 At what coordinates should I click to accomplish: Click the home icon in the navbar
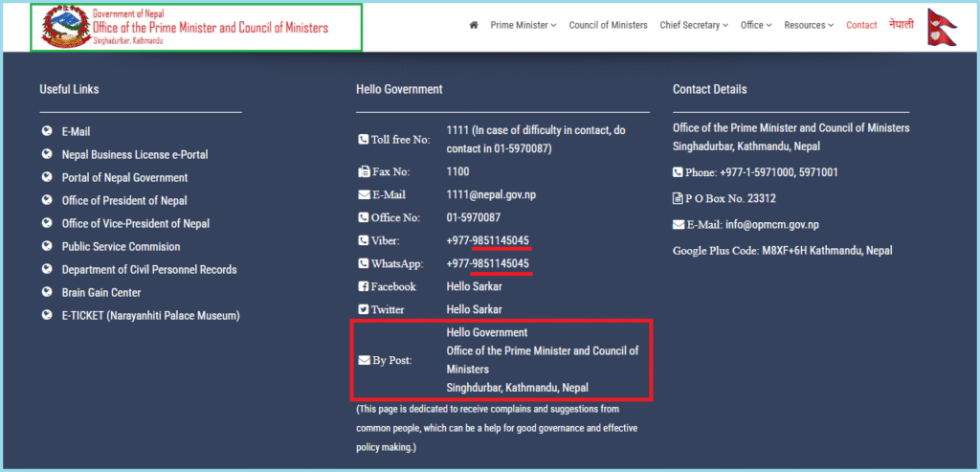point(473,25)
